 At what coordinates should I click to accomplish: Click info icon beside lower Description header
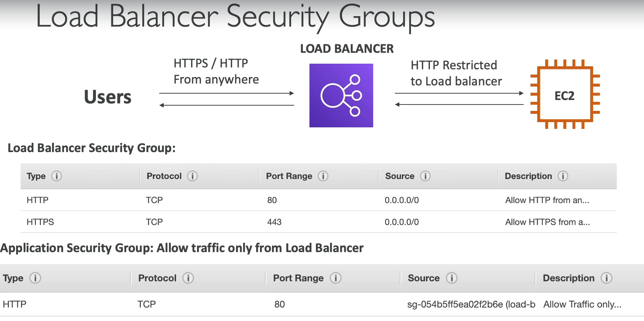606,278
